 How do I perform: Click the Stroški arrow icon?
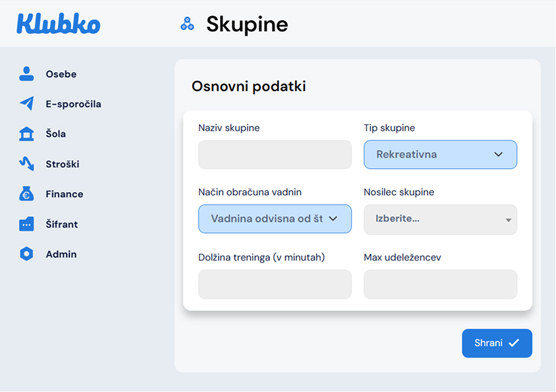[26, 164]
